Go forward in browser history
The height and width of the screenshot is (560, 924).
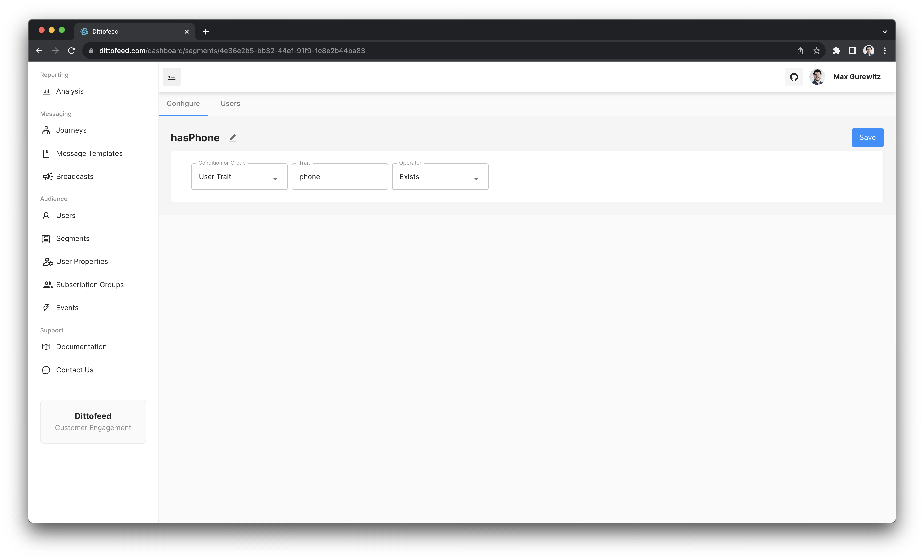pos(55,51)
